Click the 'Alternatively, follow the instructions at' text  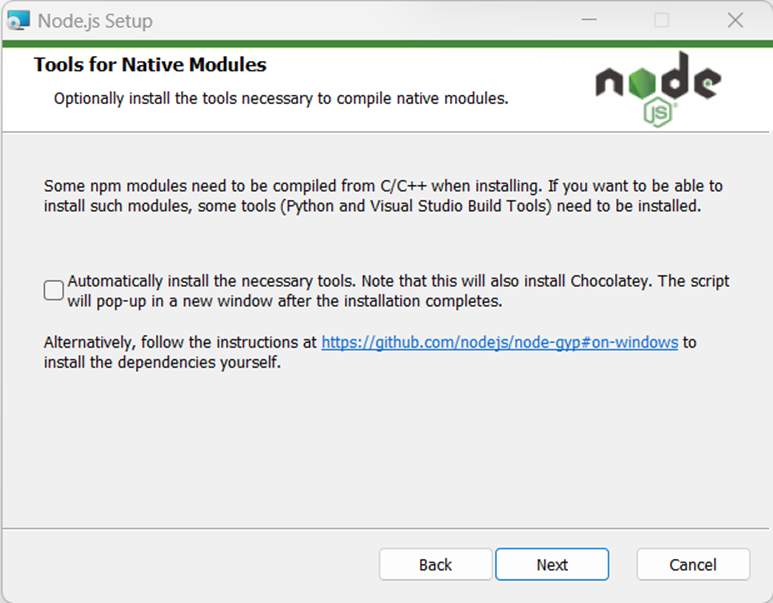[180, 342]
